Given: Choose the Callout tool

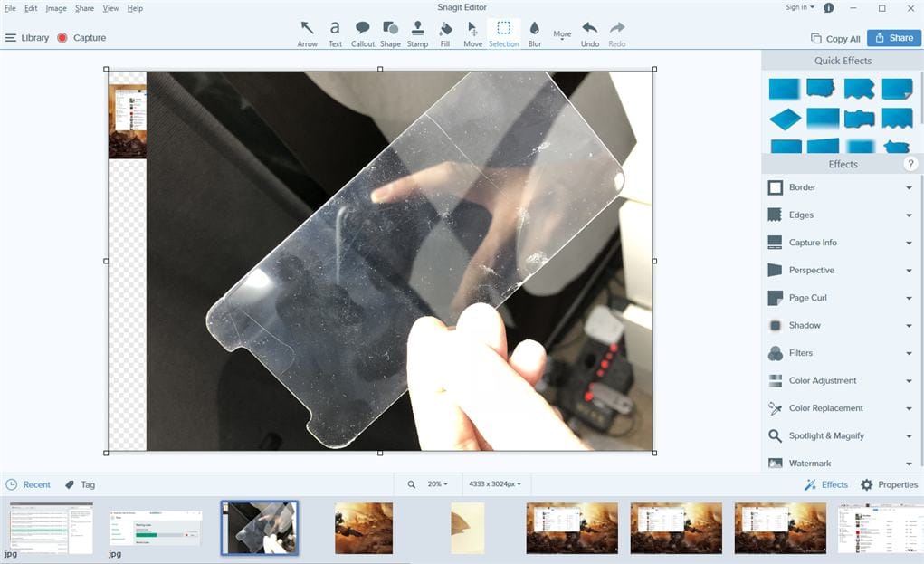Looking at the screenshot, I should [362, 32].
